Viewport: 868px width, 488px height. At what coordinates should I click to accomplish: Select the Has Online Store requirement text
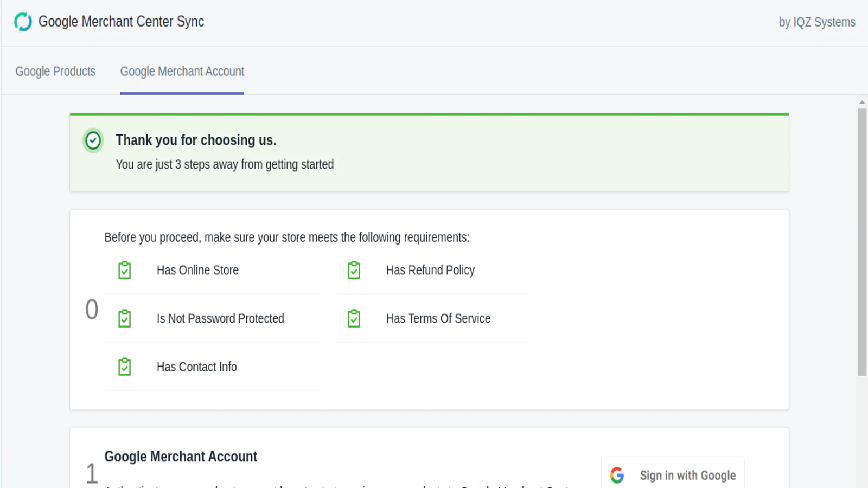197,270
